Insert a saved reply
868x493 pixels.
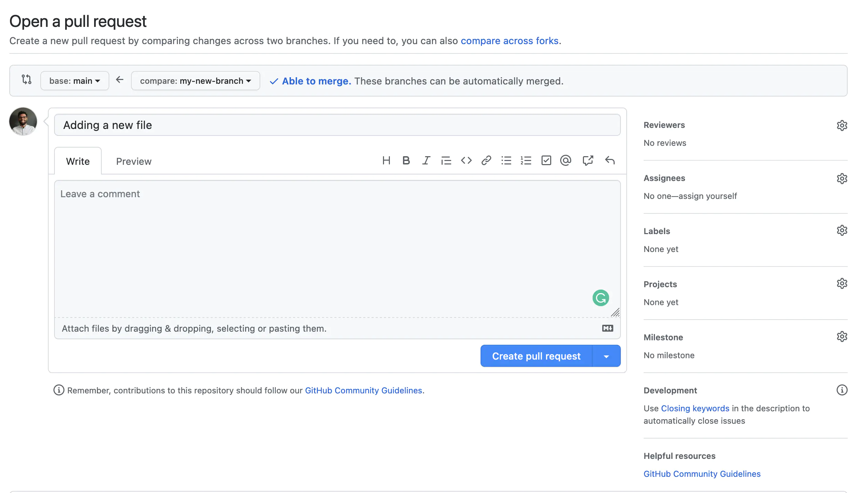click(610, 161)
